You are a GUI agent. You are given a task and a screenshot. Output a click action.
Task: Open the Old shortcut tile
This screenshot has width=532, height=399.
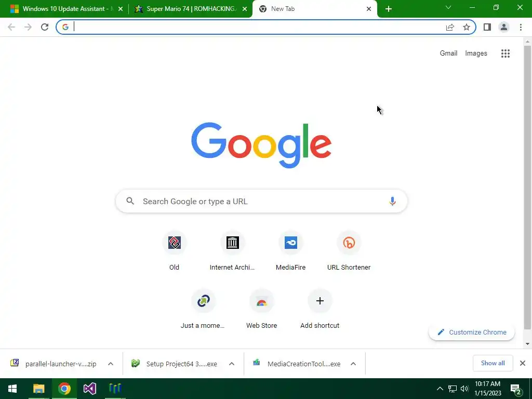tap(175, 251)
